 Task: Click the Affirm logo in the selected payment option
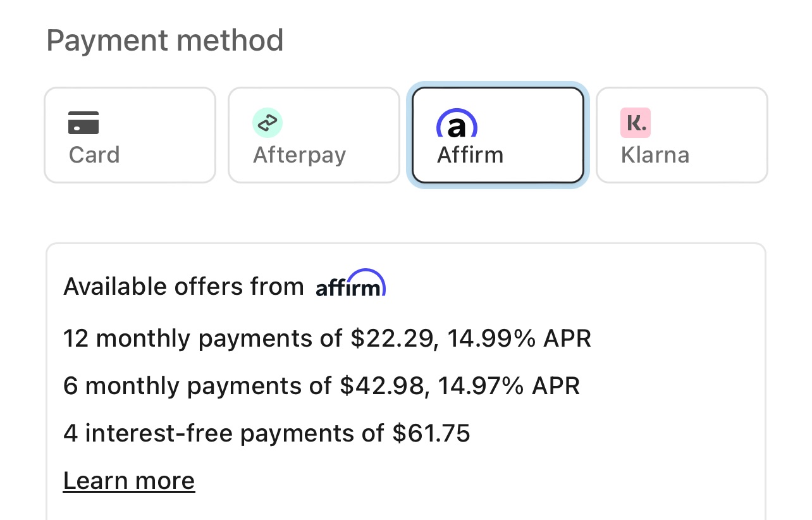pyautogui.click(x=457, y=124)
